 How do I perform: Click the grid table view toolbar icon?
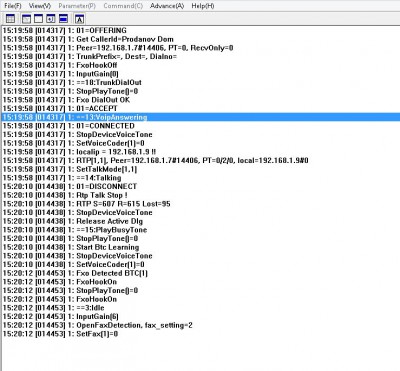pos(10,19)
